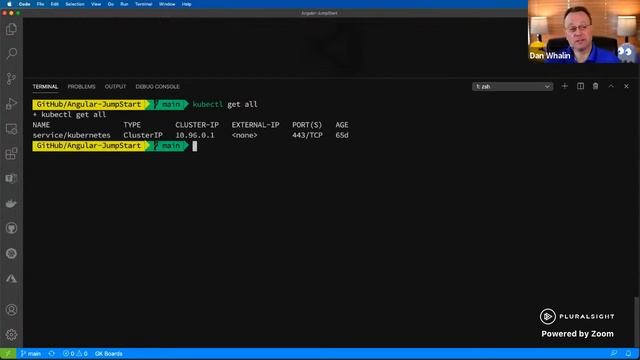Switch to the PROBLEMS tab
The height and width of the screenshot is (360, 640).
pyautogui.click(x=81, y=87)
